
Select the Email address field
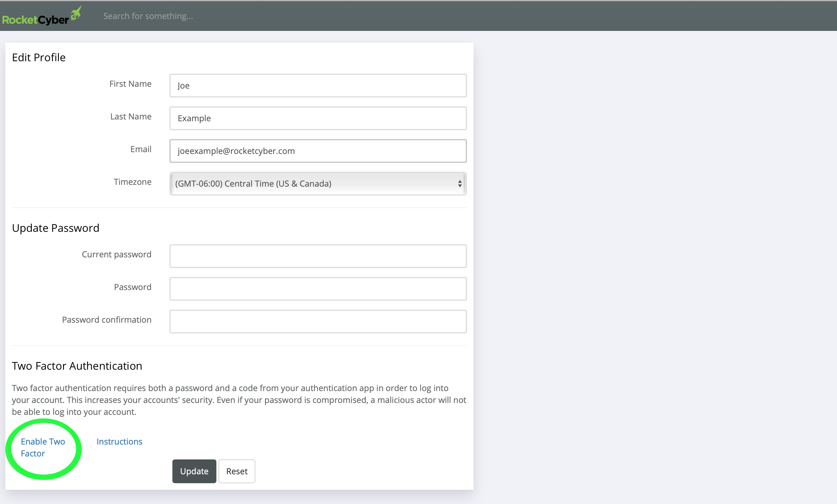318,151
